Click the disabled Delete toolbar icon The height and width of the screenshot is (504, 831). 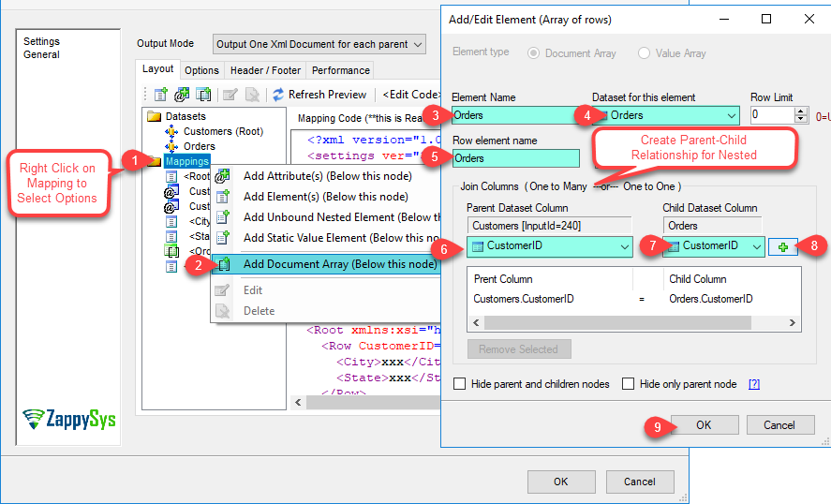point(252,95)
